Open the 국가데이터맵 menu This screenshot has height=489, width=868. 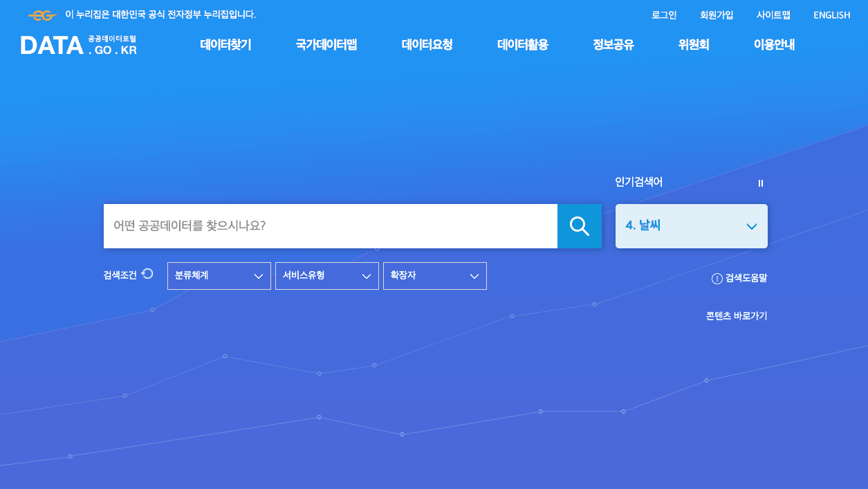click(326, 45)
